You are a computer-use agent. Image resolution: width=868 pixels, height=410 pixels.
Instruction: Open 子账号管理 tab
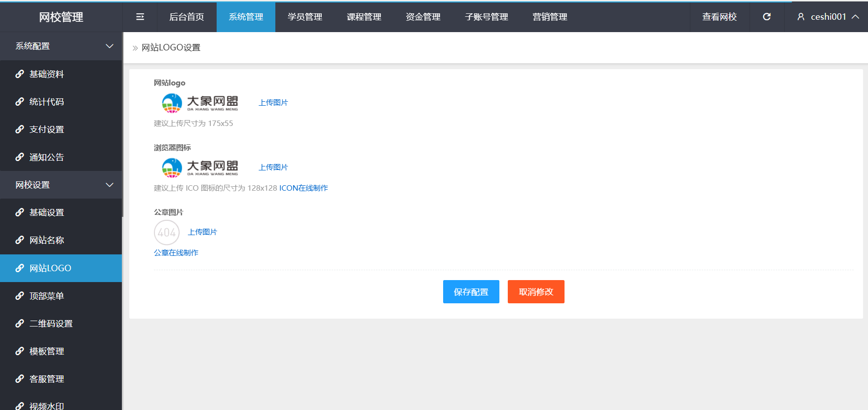tap(487, 17)
